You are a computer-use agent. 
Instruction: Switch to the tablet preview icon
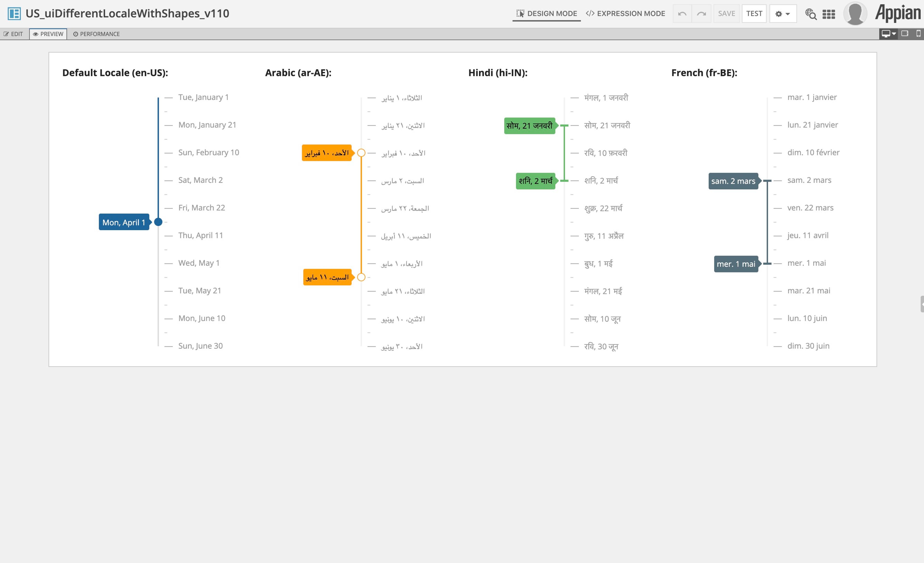(x=905, y=33)
